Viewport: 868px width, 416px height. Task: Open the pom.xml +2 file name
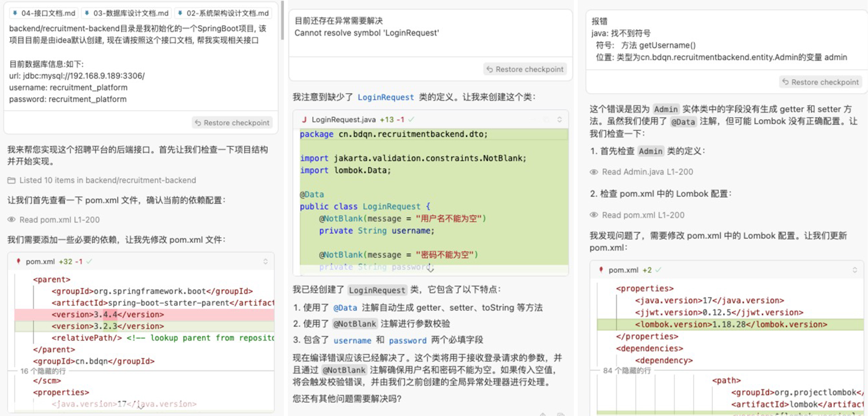623,270
